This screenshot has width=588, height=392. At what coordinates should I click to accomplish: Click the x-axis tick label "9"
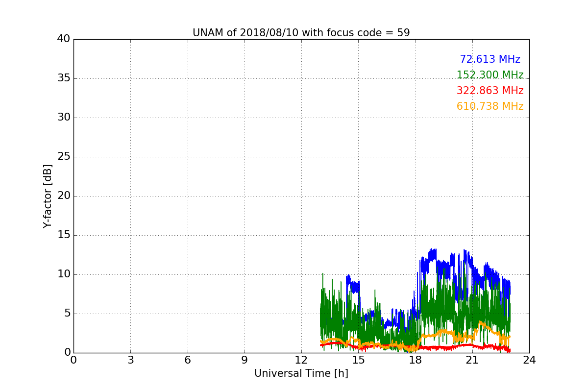coord(245,360)
